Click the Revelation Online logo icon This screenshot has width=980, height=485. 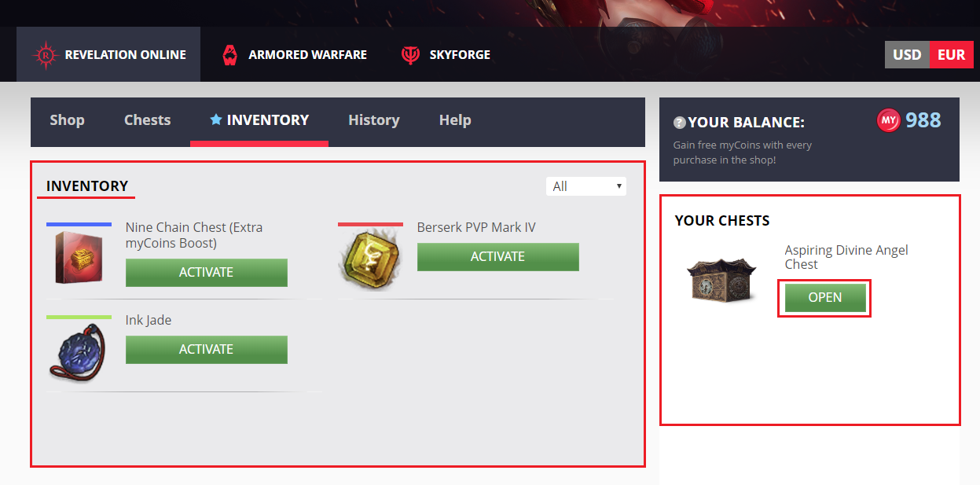[46, 55]
